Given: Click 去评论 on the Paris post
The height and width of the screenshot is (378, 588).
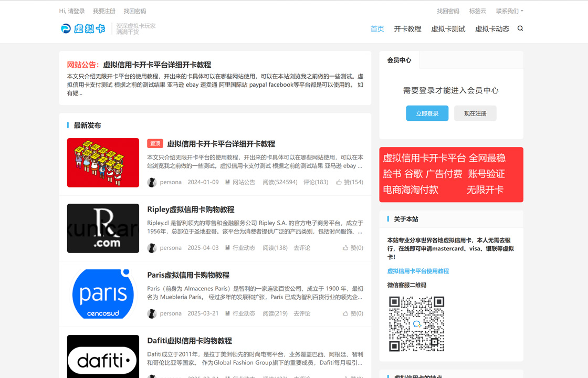Looking at the screenshot, I should 302,313.
